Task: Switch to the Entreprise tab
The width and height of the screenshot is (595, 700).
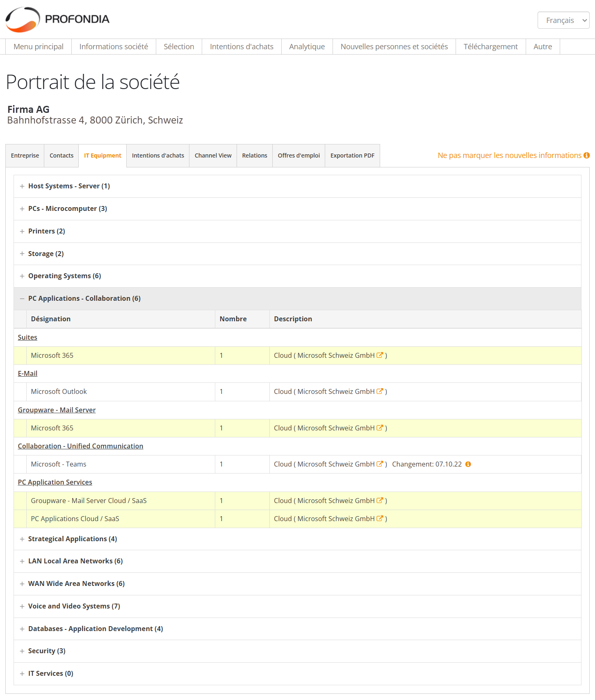Action: pyautogui.click(x=25, y=156)
